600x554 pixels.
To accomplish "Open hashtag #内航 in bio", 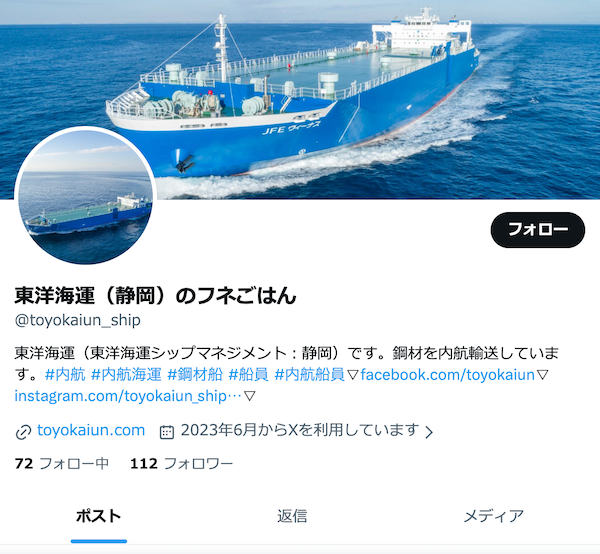I will tap(65, 375).
